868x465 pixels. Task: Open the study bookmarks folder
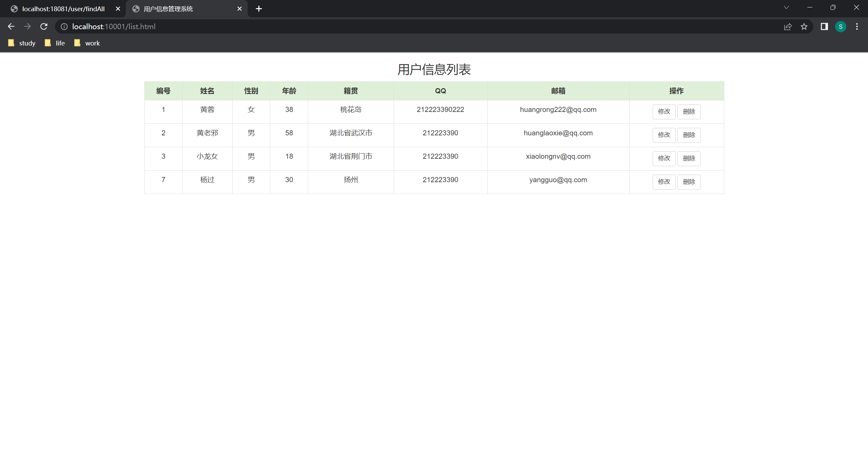pos(22,43)
